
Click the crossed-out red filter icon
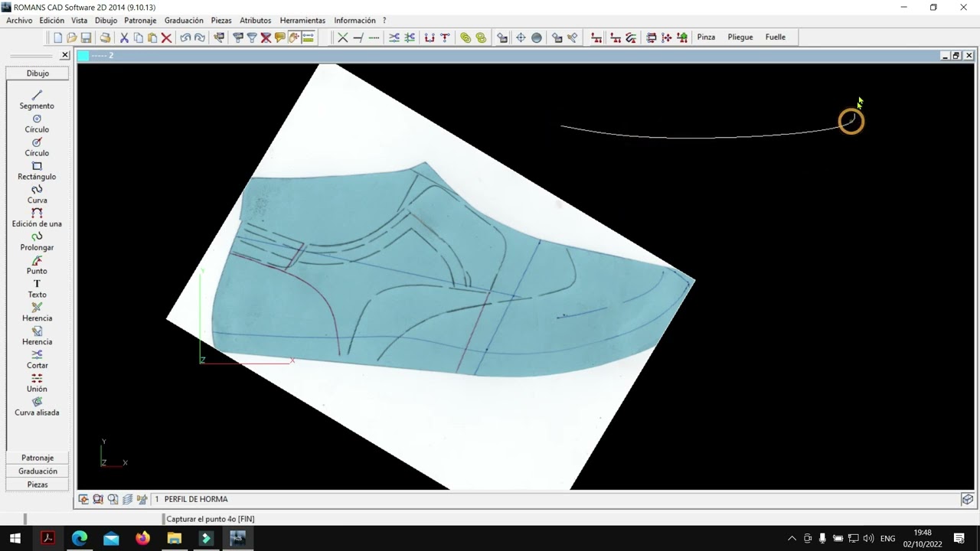pos(266,37)
